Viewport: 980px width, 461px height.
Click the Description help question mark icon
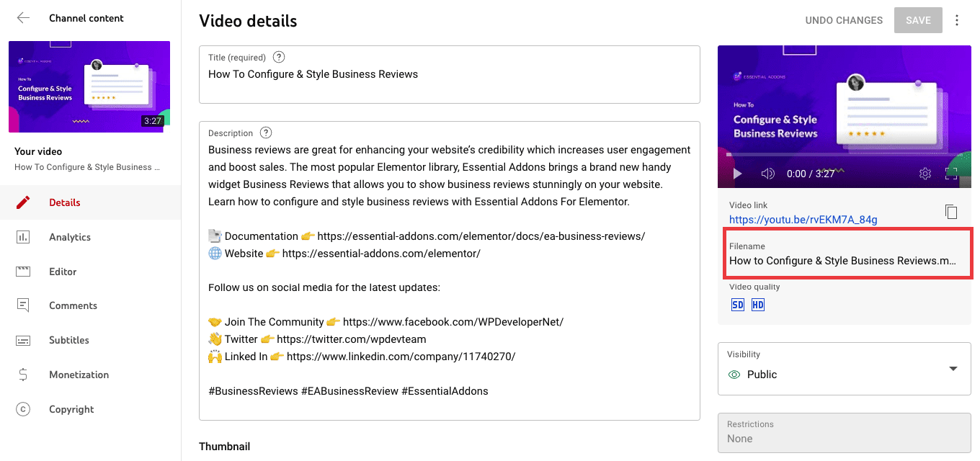[266, 133]
